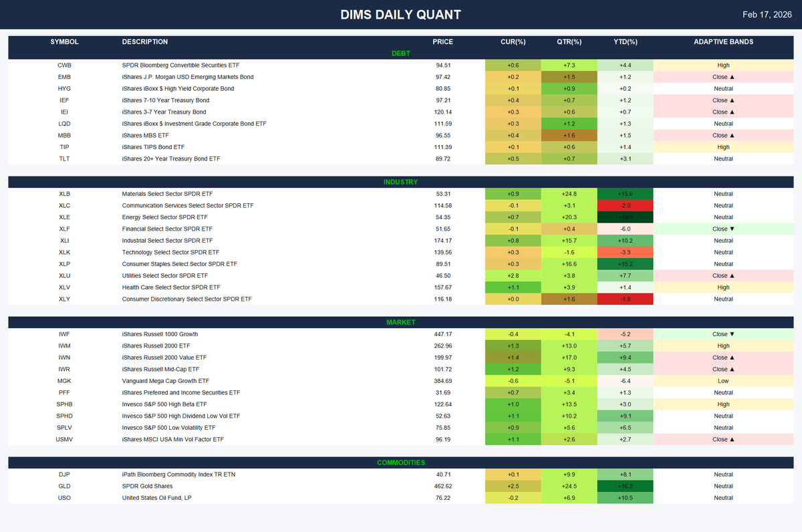The height and width of the screenshot is (532, 802).
Task: Click the IEF price 97.21
Action: [x=442, y=100]
